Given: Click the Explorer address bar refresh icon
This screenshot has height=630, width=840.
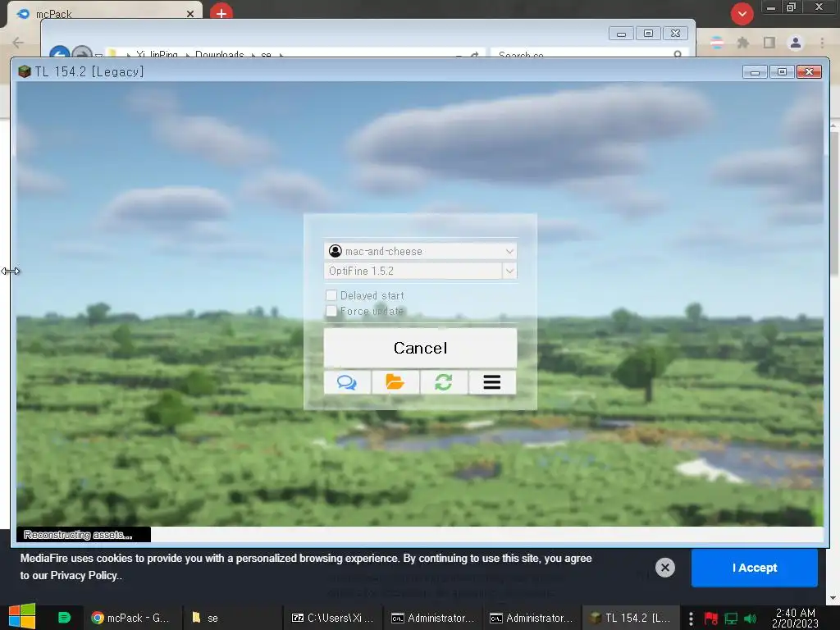Looking at the screenshot, I should click(474, 54).
